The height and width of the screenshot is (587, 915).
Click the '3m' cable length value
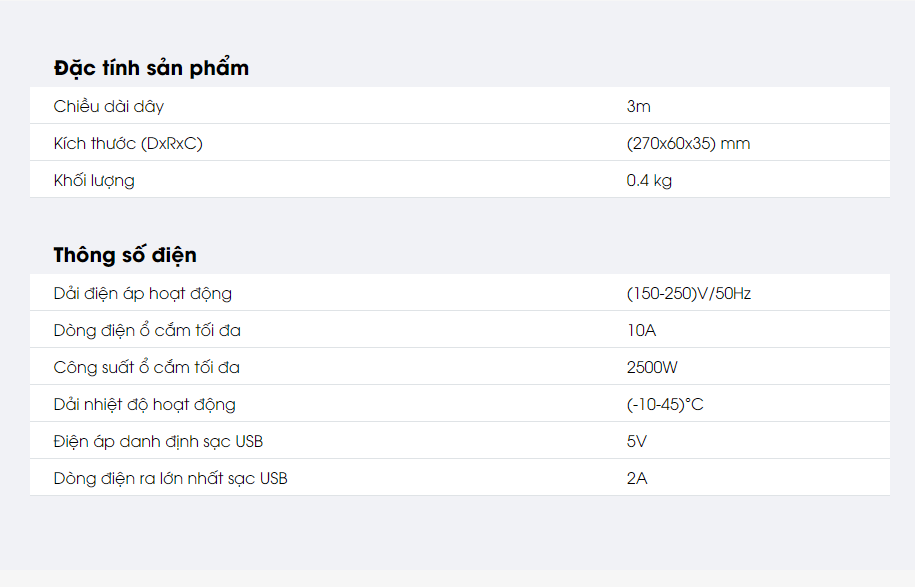point(638,106)
